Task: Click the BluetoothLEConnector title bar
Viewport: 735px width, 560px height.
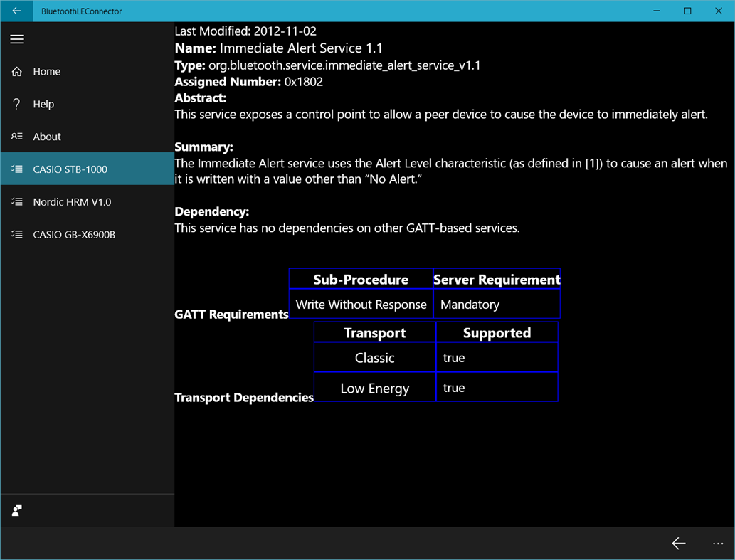Action: coord(82,11)
